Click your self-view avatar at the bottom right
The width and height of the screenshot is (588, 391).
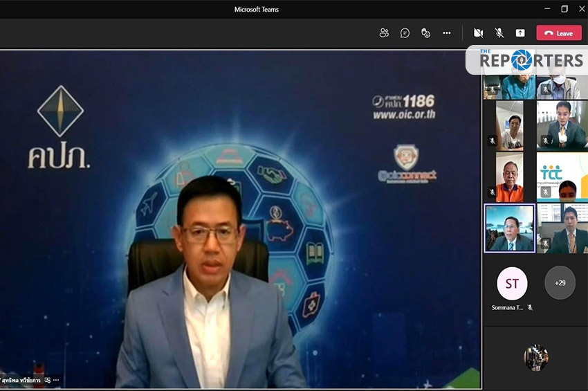[x=535, y=358]
